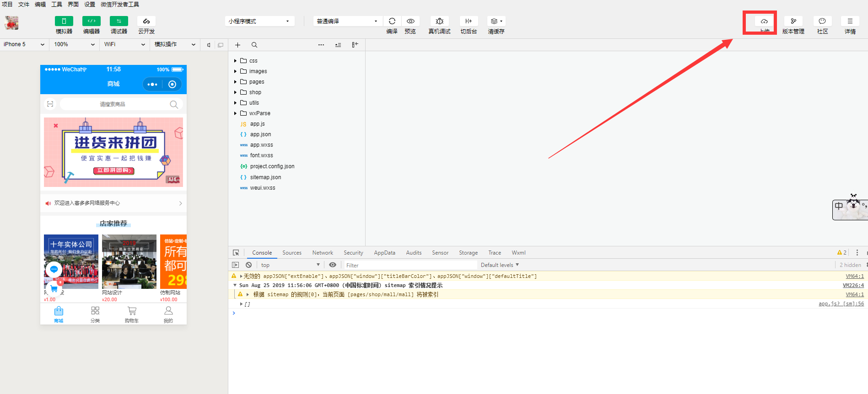
Task: Select element inspector tool
Action: (x=236, y=253)
